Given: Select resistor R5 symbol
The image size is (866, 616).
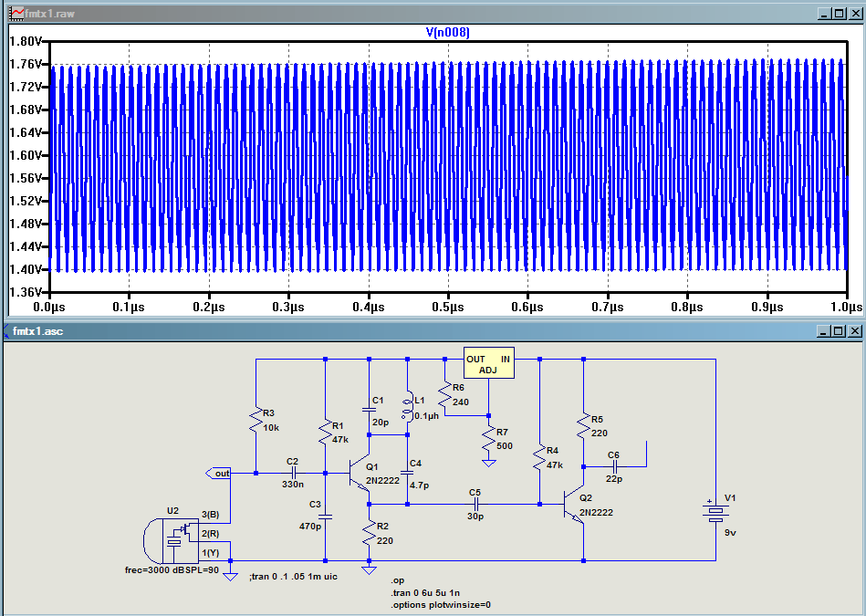Looking at the screenshot, I should tap(584, 426).
